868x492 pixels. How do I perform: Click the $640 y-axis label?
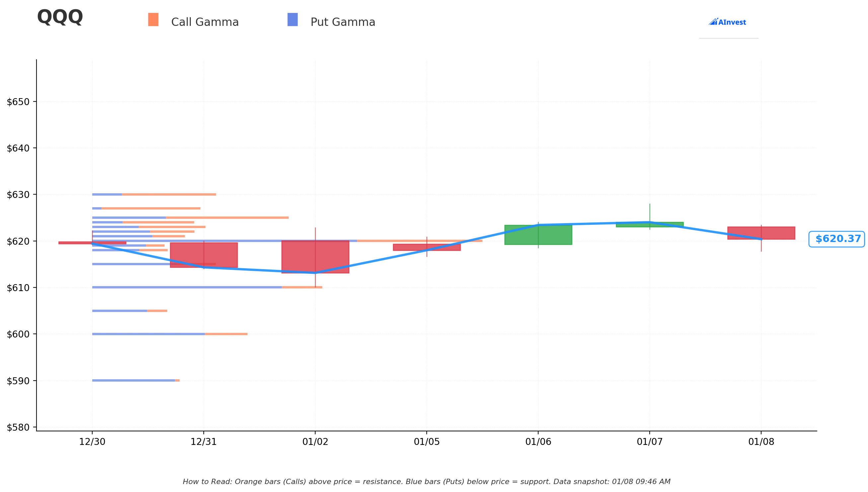18,148
